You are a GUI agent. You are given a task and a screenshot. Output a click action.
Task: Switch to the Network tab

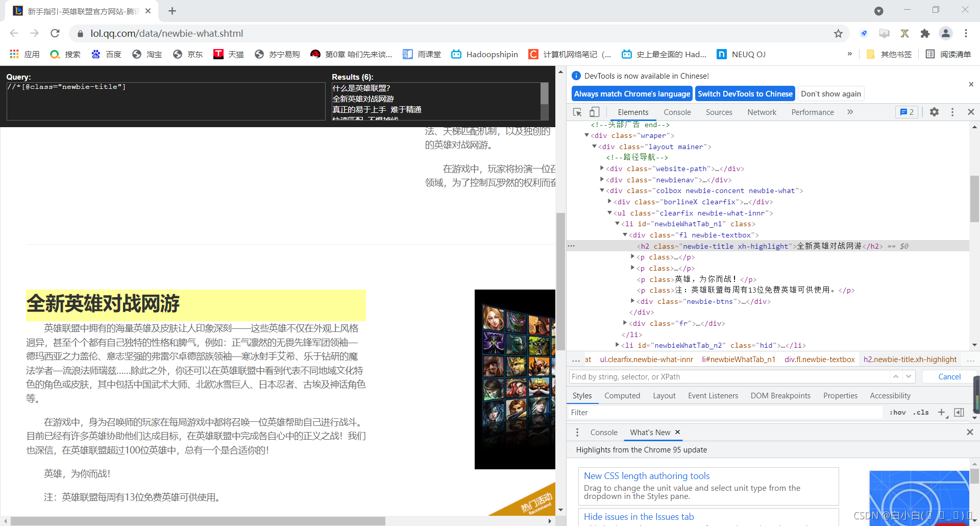coord(762,112)
